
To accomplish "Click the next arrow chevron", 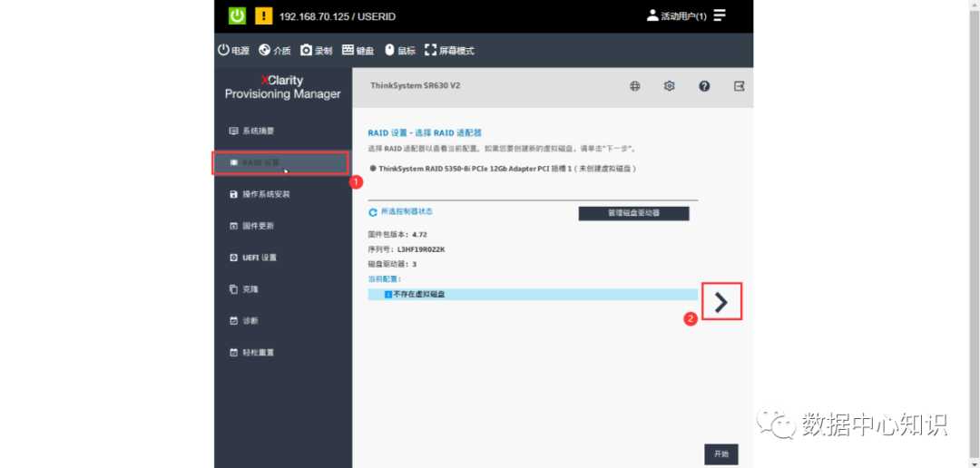I will tap(722, 302).
